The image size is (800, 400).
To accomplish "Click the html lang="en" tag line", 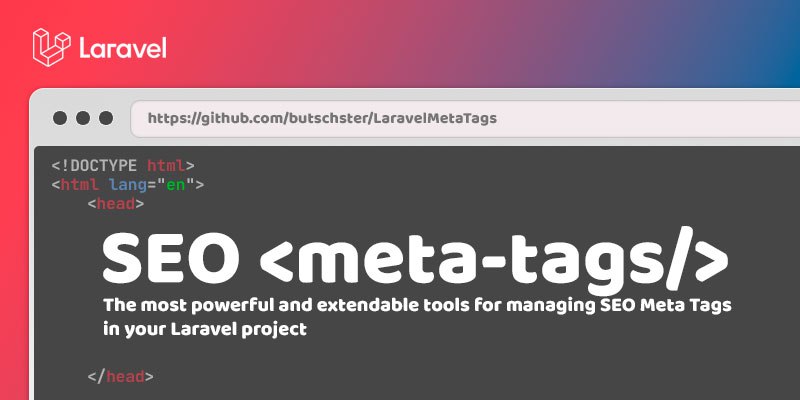I will pyautogui.click(x=128, y=185).
